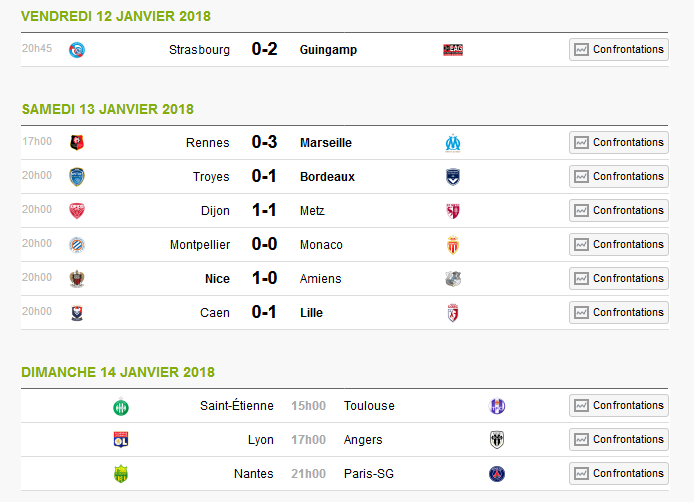Screen dimensions: 694x502
Task: Click the Lille club crest
Action: (x=453, y=313)
